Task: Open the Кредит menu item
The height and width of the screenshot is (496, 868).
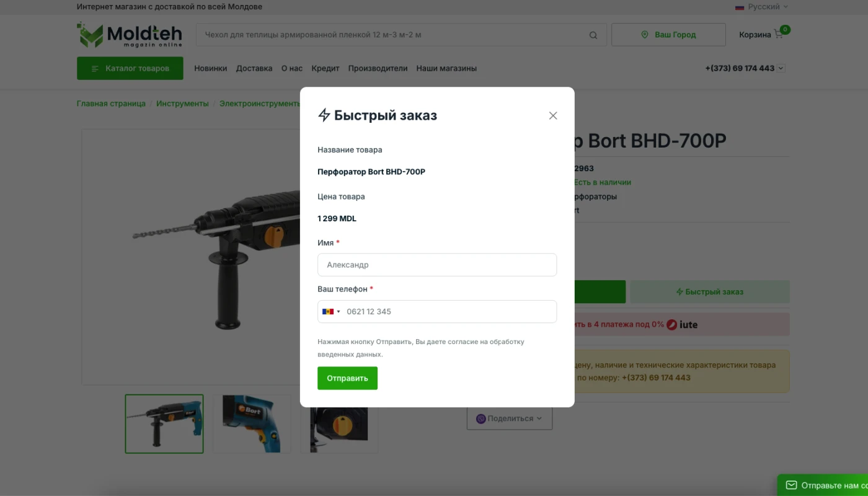Action: [x=325, y=68]
